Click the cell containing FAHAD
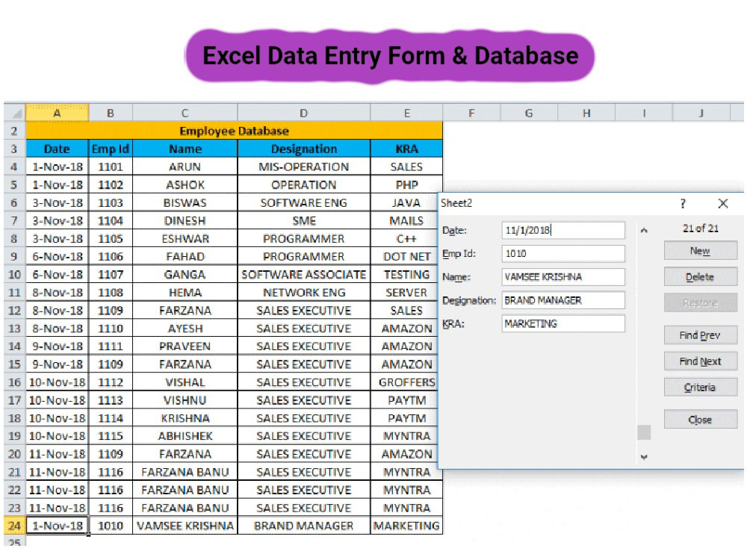The height and width of the screenshot is (560, 747). click(x=185, y=257)
